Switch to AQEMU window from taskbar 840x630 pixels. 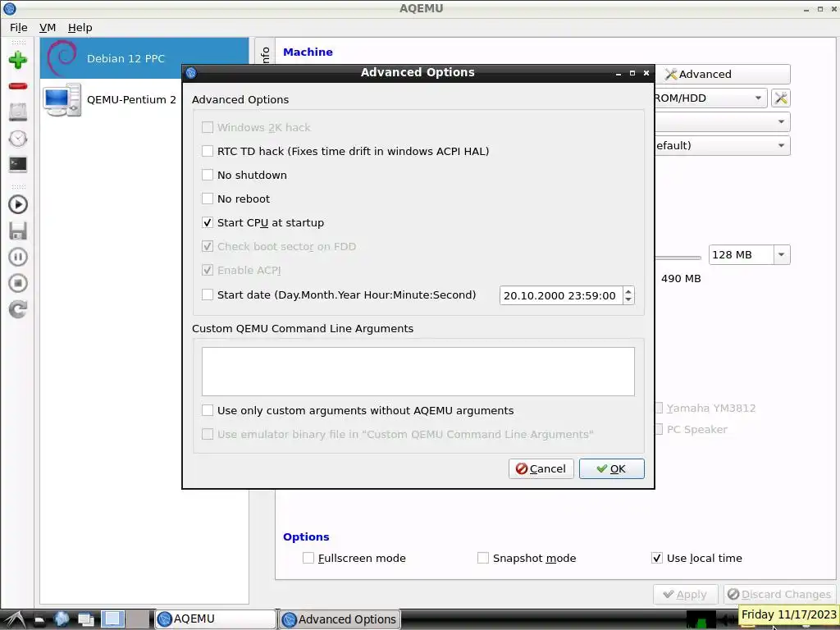click(x=216, y=619)
